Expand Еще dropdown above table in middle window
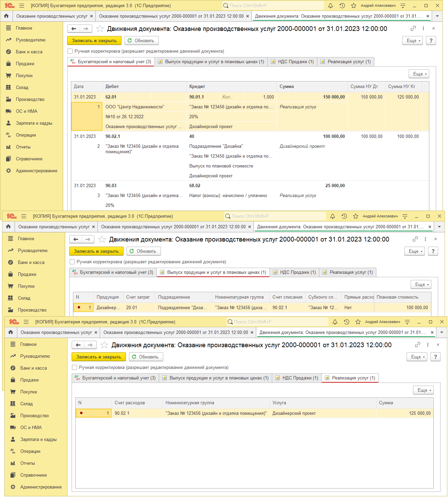Viewport: 448px width, 497px height. (x=421, y=284)
